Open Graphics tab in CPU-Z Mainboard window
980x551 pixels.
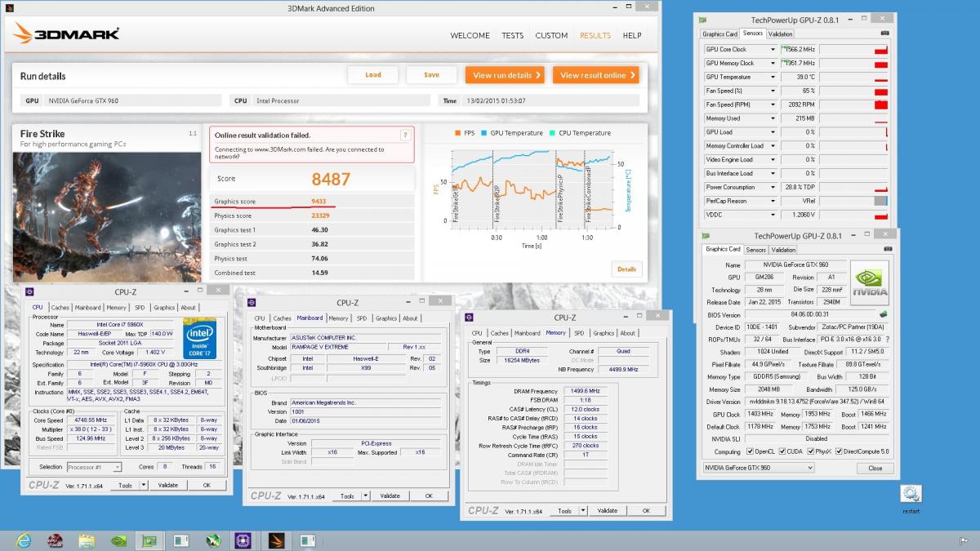coord(386,318)
